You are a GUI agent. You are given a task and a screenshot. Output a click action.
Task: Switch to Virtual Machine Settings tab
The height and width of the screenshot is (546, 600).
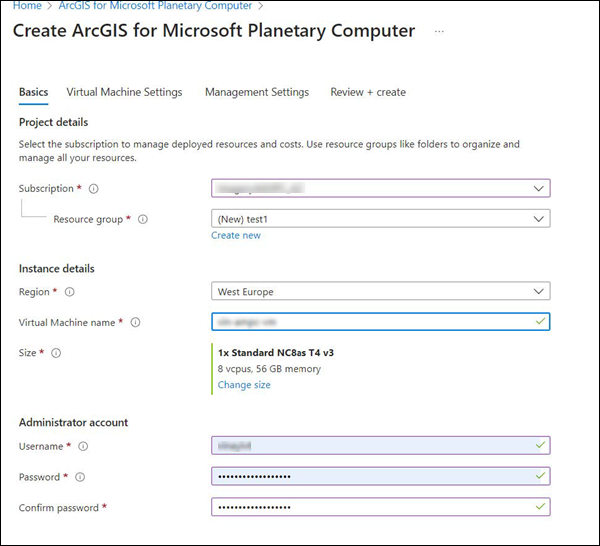pyautogui.click(x=124, y=92)
